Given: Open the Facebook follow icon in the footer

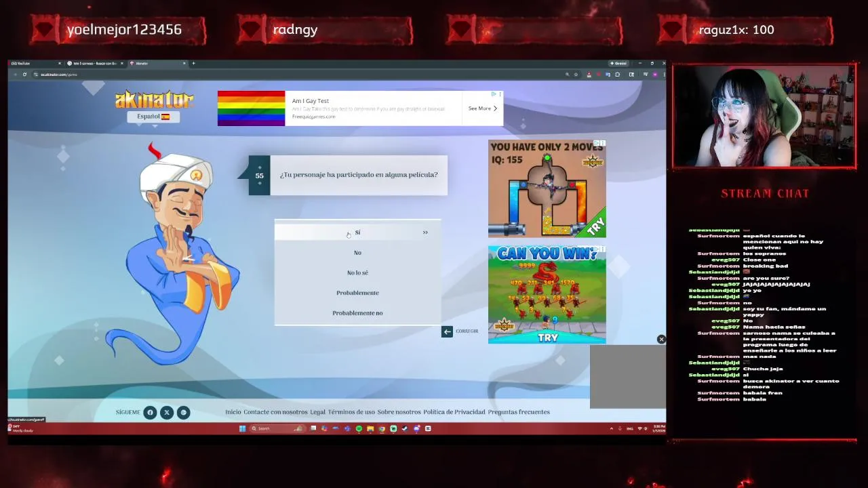Looking at the screenshot, I should tap(150, 412).
